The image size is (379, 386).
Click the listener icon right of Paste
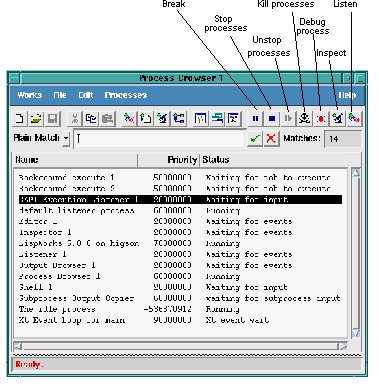pyautogui.click(x=129, y=119)
